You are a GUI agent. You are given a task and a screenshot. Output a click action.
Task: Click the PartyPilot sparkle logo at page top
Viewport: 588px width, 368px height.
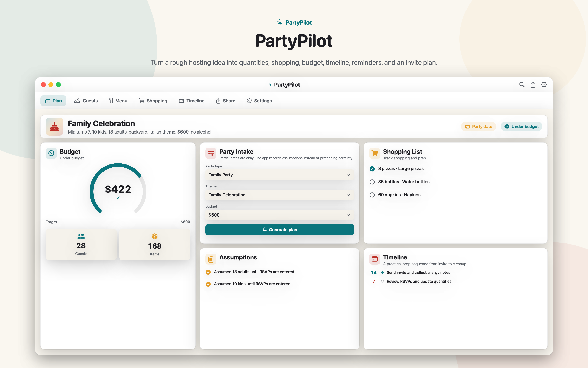[280, 22]
